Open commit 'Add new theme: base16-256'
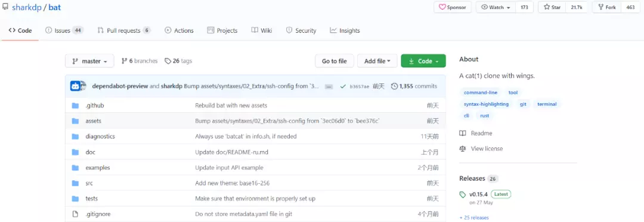644x222 pixels. point(232,183)
